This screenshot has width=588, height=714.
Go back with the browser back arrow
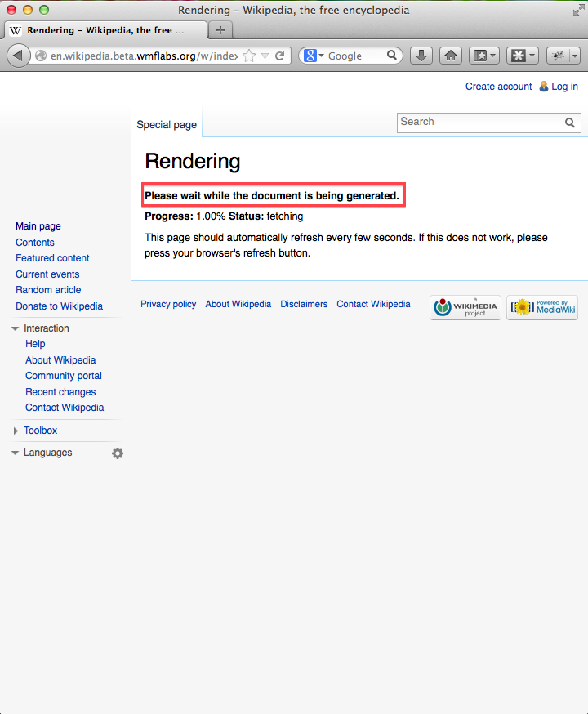click(x=18, y=56)
